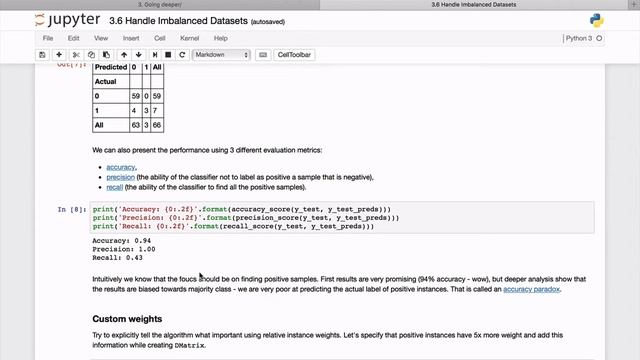Open cell type Markdown dropdown
Viewport: 640px width, 360px height.
tap(221, 55)
